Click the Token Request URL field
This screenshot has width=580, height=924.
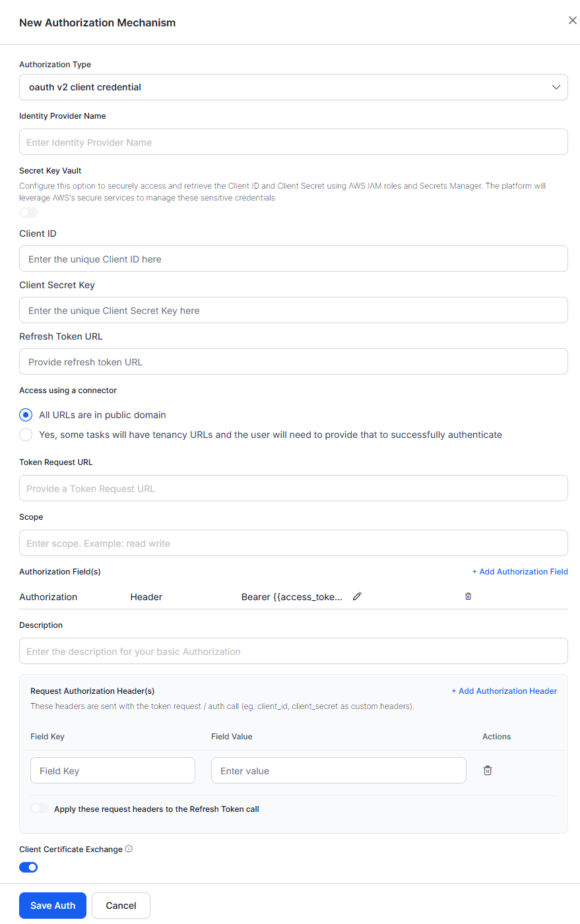(x=293, y=487)
